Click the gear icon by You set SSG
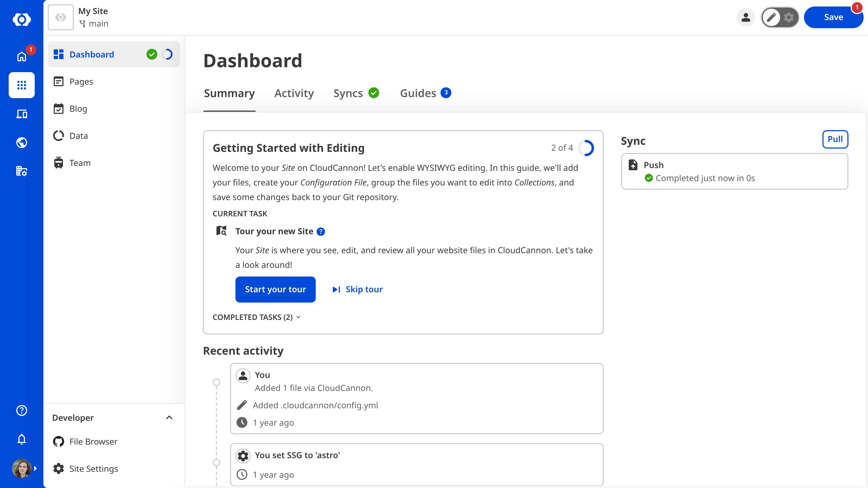This screenshot has width=868, height=488. coord(243,456)
